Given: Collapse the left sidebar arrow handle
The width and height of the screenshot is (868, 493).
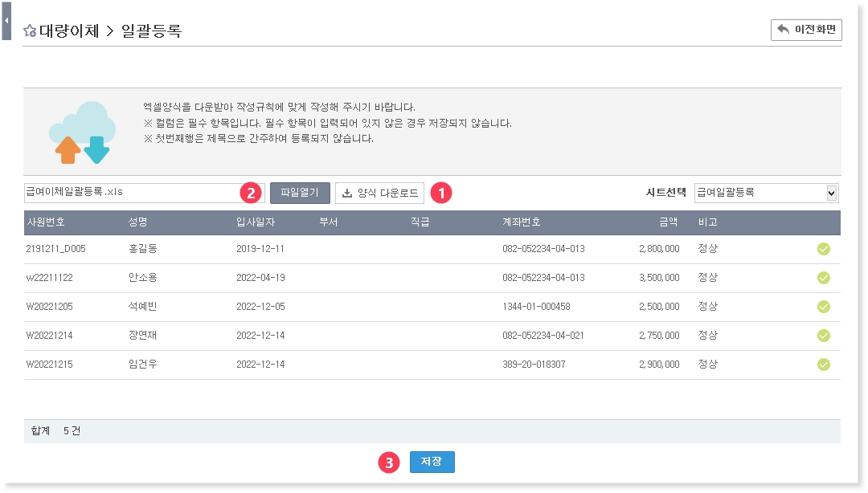Looking at the screenshot, I should pyautogui.click(x=6, y=20).
